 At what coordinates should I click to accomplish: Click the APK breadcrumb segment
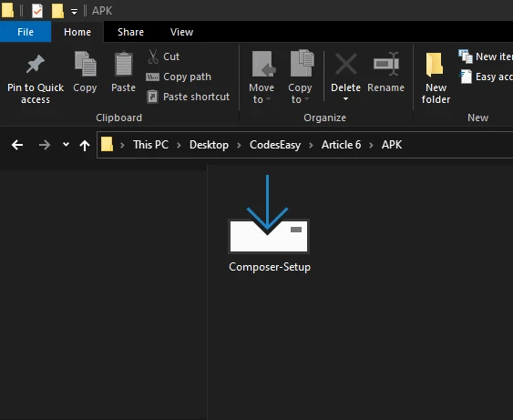click(x=392, y=145)
